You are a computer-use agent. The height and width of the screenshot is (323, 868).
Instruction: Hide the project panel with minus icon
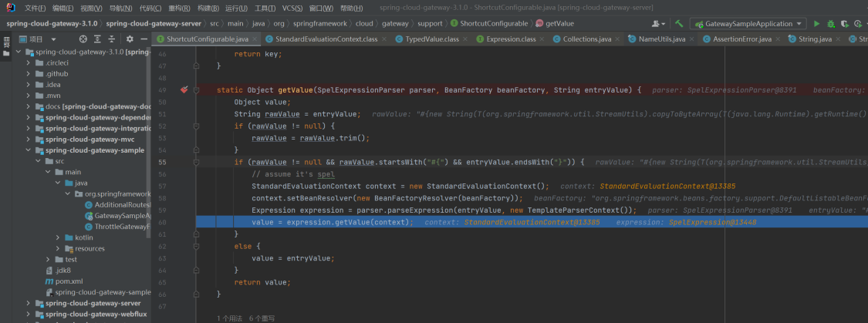point(144,39)
